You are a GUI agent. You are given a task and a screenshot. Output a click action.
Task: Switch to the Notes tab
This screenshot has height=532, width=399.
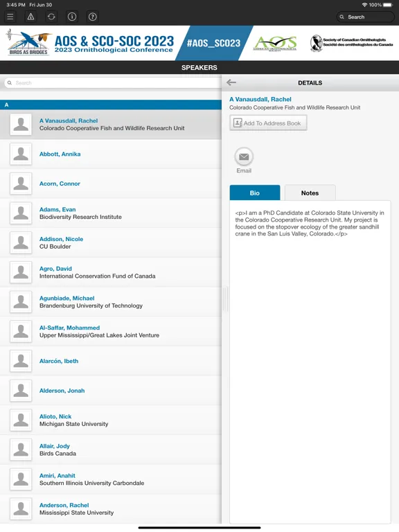point(310,193)
